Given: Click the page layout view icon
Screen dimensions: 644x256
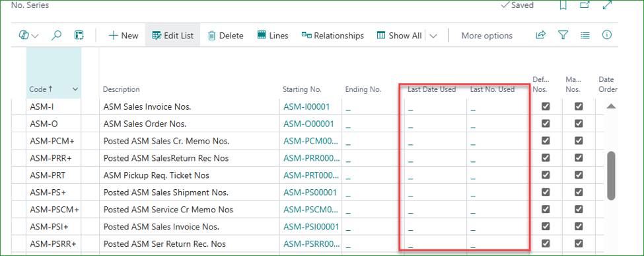Looking at the screenshot, I should click(x=79, y=36).
